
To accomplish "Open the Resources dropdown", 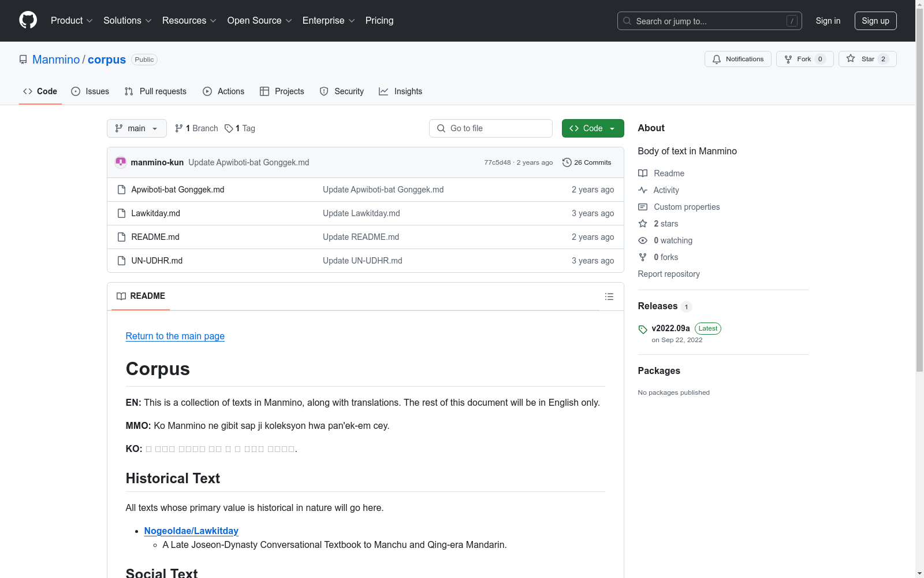I will 189,21.
